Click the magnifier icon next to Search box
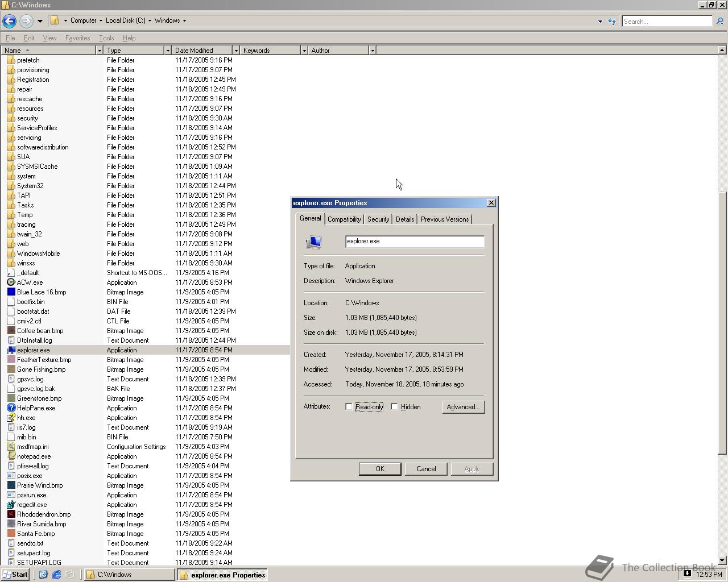 (x=719, y=21)
